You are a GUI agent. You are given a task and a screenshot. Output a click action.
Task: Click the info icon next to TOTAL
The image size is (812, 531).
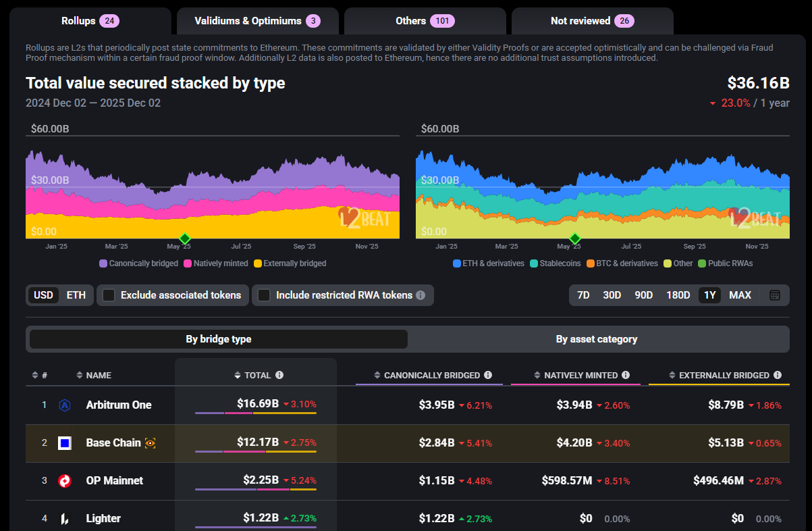click(278, 375)
